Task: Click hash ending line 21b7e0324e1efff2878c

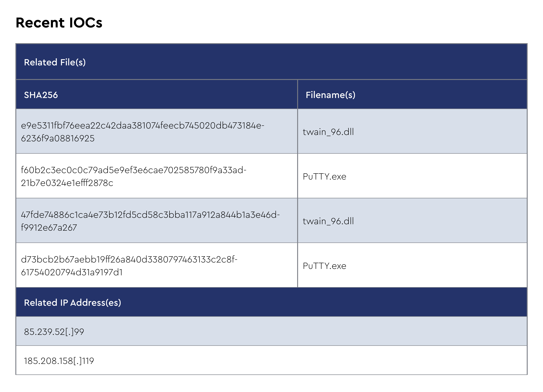Action: pos(67,183)
